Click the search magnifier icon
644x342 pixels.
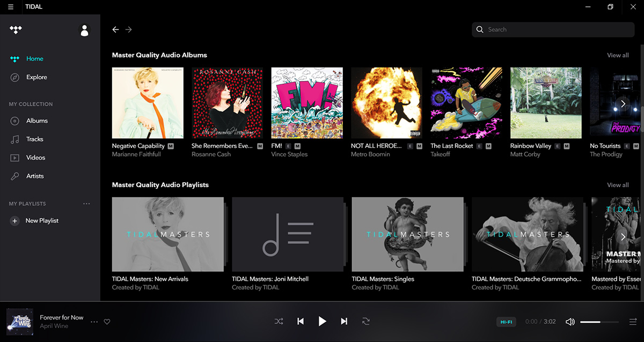coord(480,29)
